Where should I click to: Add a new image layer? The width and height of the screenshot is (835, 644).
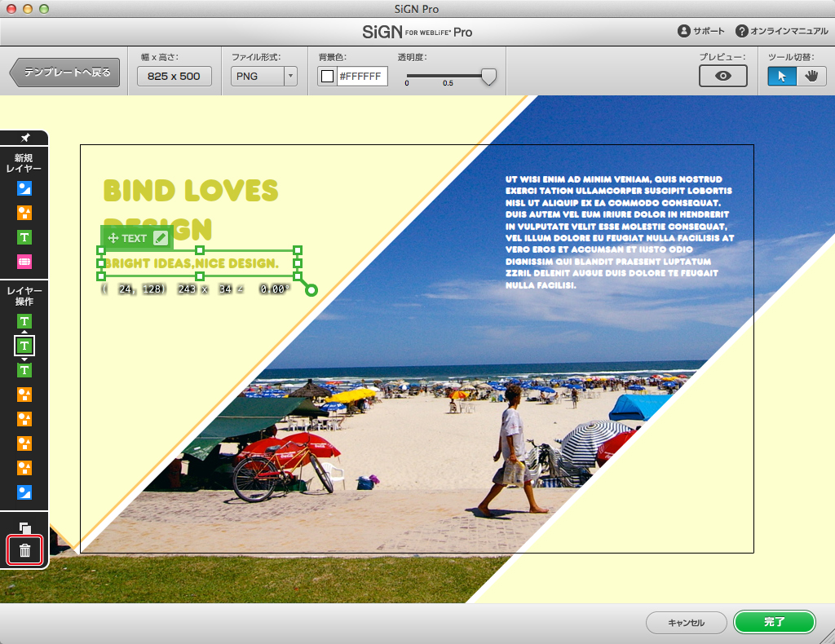(24, 188)
